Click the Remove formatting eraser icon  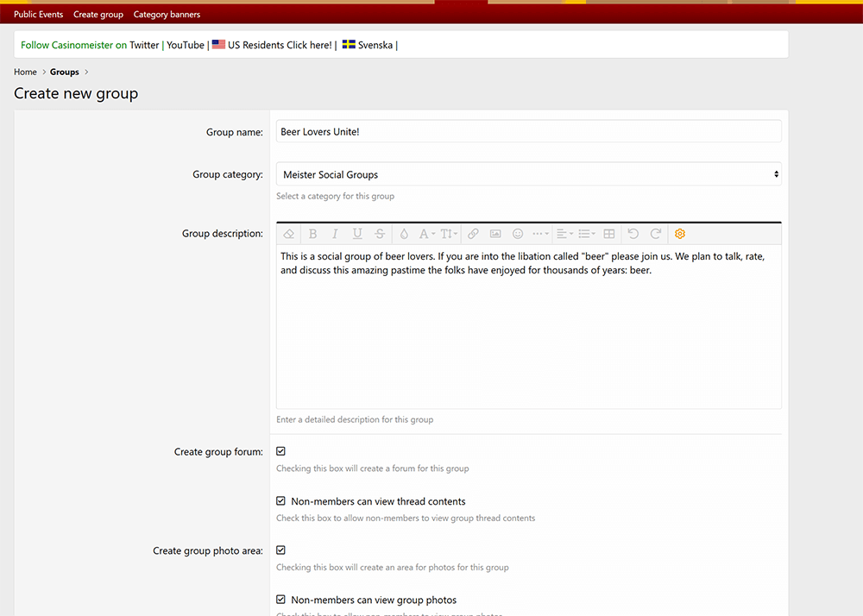tap(289, 234)
